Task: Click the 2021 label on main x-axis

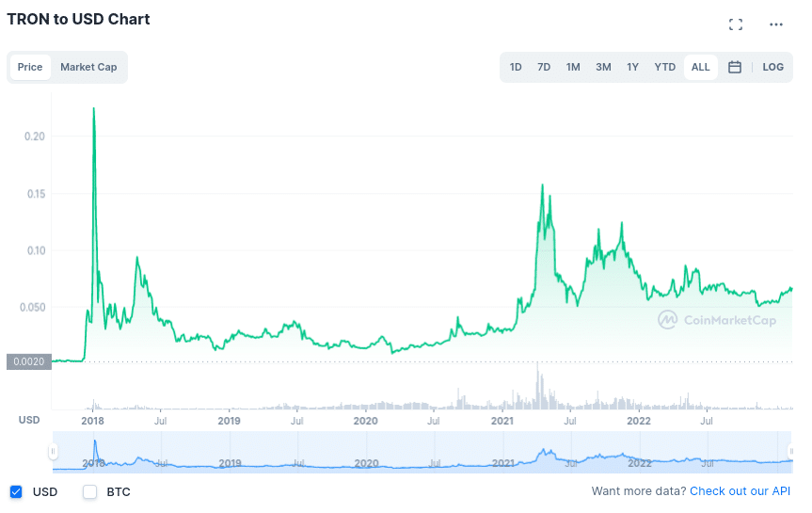Action: 502,421
